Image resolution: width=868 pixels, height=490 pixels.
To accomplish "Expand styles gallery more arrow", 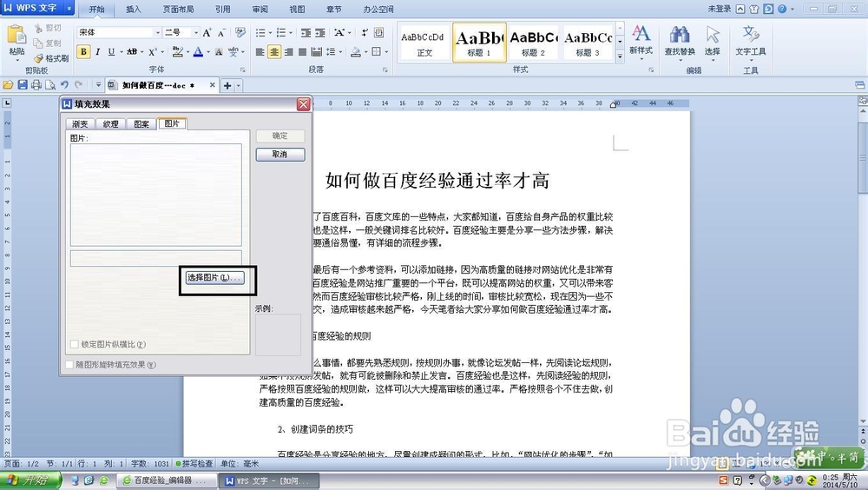I will [x=620, y=56].
